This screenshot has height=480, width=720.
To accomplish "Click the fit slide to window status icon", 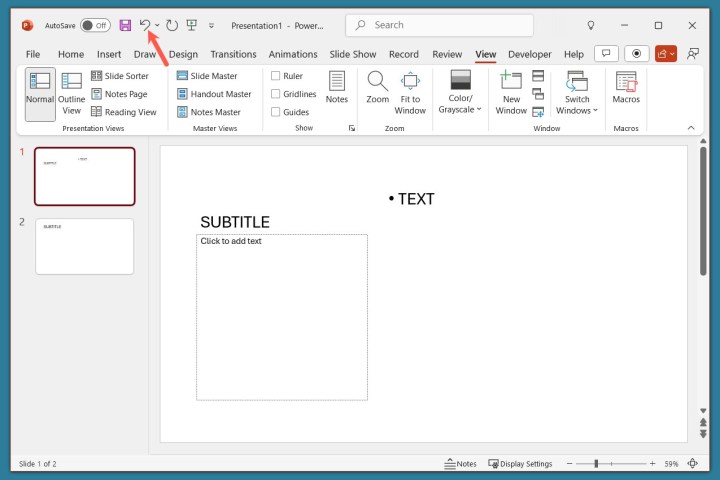I will point(692,463).
